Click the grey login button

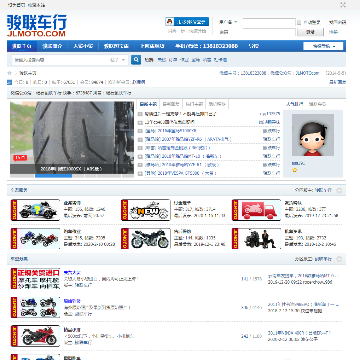310,32
